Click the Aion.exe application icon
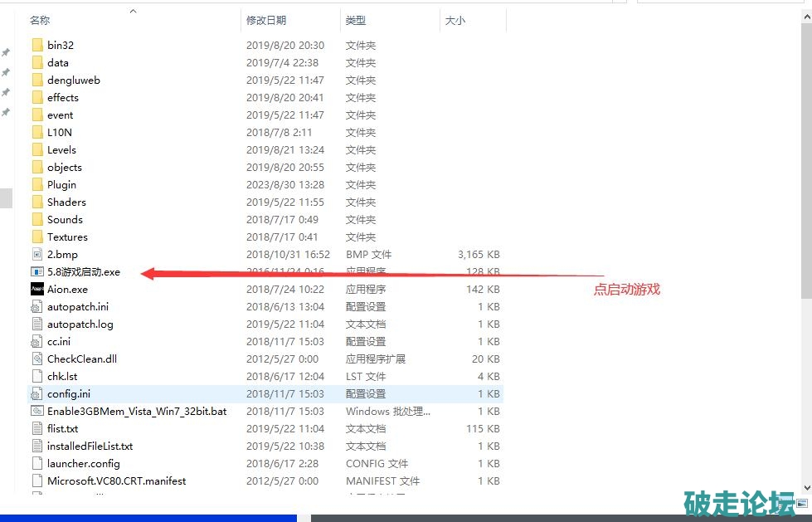The width and height of the screenshot is (812, 522). (37, 289)
